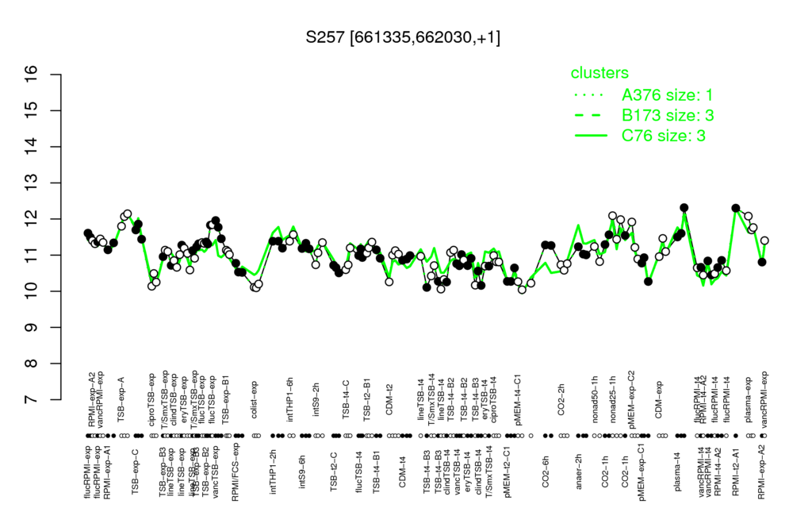Click y-axis tick label 16
This screenshot has width=812, height=508.
tap(31, 75)
